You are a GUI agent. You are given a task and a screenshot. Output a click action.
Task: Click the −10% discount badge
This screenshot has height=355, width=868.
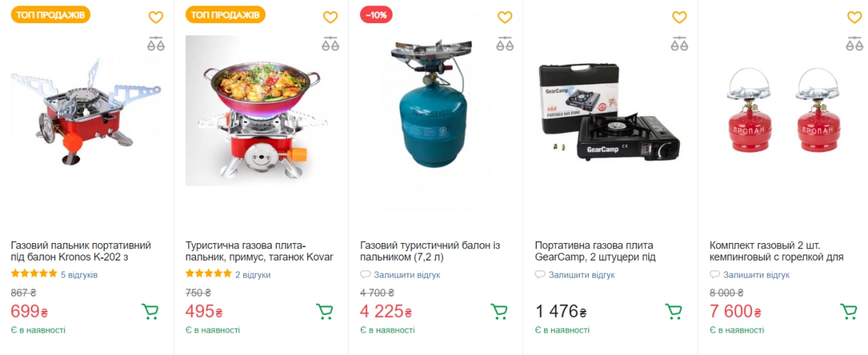[x=376, y=15]
